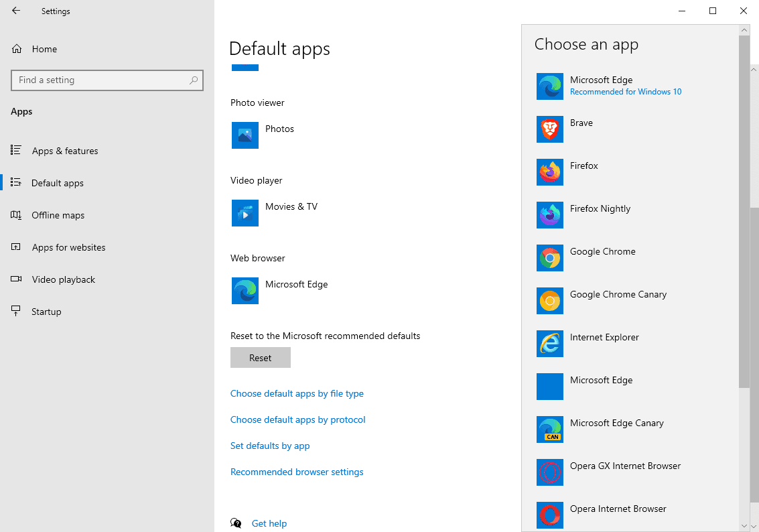Screen dimensions: 759x532
Task: Maximize the Settings window
Action: 713,11
